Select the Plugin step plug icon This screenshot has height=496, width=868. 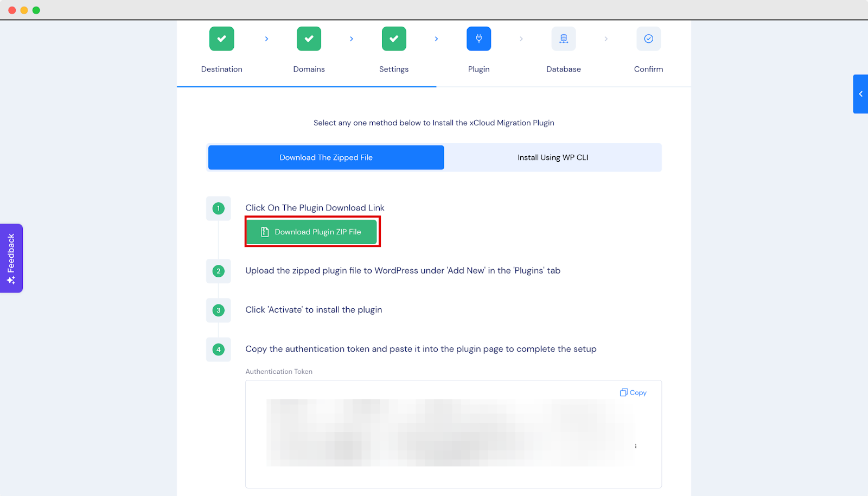coord(478,39)
